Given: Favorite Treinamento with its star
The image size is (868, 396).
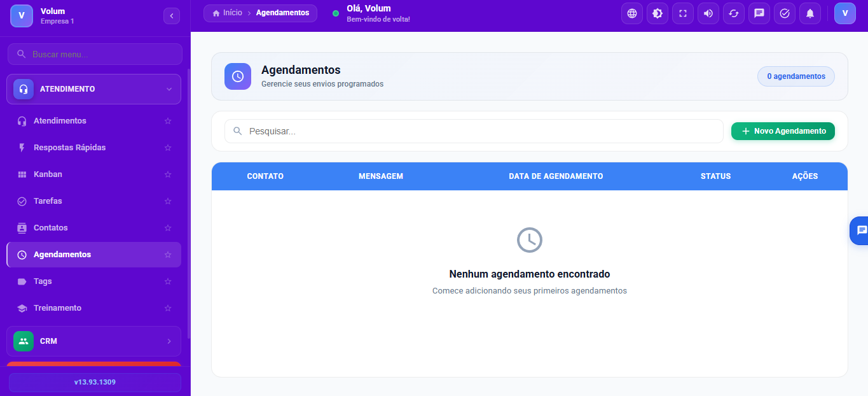Looking at the screenshot, I should [168, 308].
